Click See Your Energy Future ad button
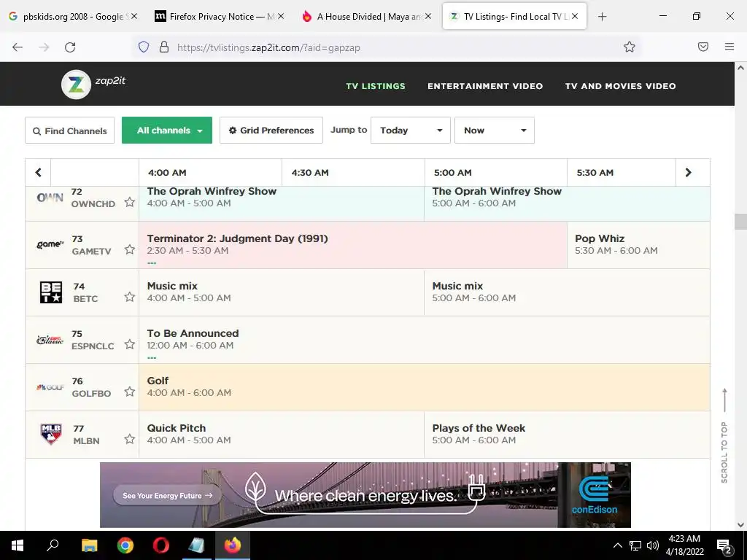The image size is (747, 560). pos(167,495)
